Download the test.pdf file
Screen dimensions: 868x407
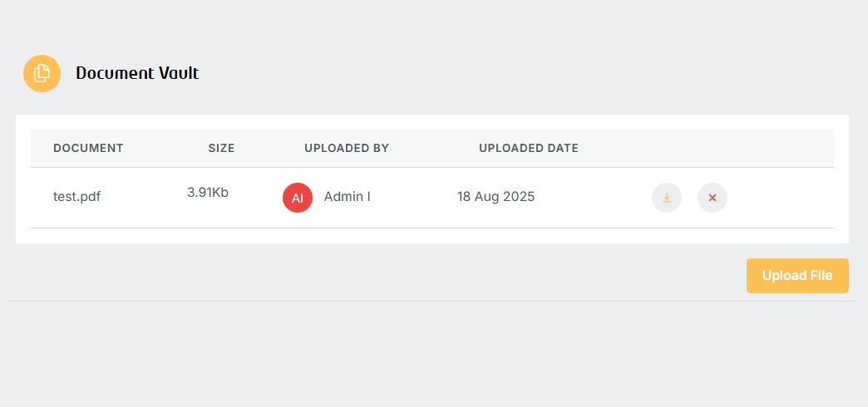click(667, 198)
